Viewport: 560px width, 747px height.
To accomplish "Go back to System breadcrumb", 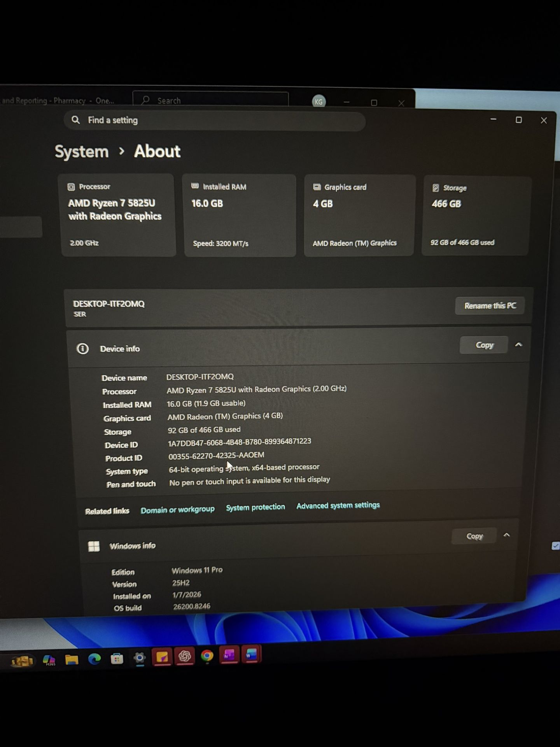I will click(81, 151).
